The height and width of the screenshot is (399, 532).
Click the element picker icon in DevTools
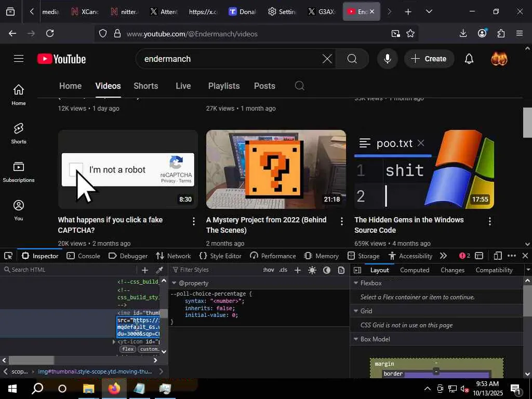(8, 256)
